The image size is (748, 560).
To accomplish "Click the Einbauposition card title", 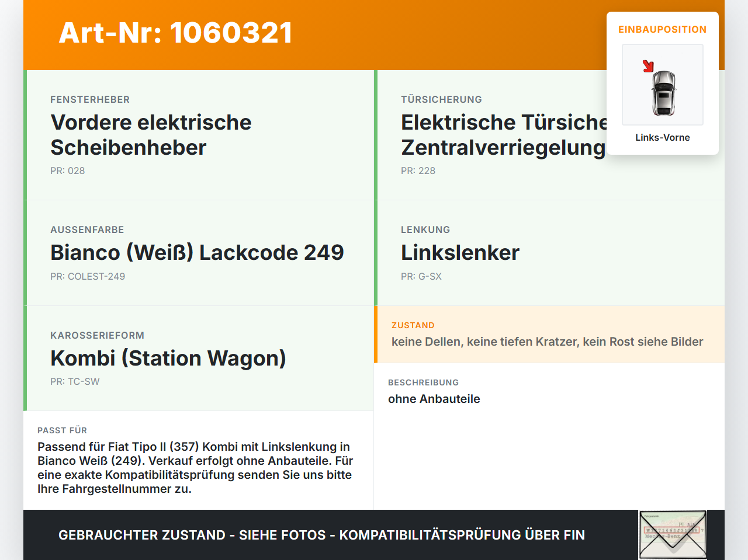I will tap(663, 29).
